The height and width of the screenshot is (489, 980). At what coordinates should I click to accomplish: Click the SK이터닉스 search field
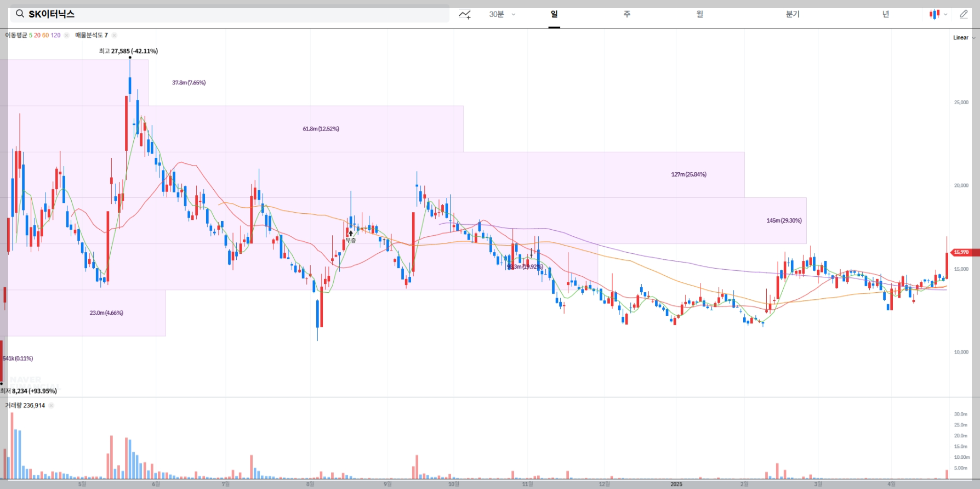pyautogui.click(x=230, y=14)
